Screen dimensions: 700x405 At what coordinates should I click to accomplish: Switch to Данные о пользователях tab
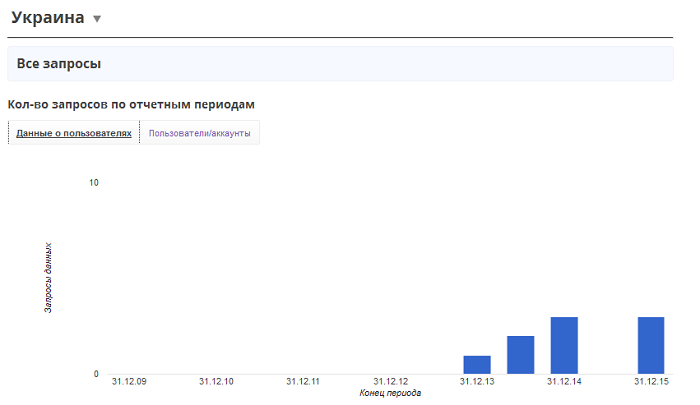[74, 133]
